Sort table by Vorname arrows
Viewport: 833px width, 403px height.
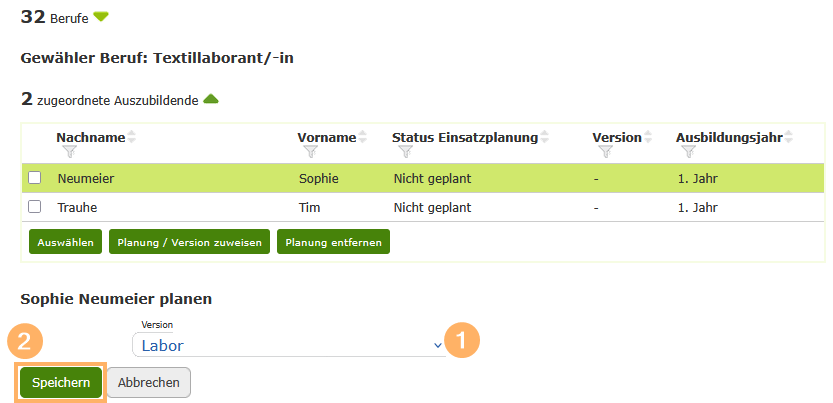363,137
